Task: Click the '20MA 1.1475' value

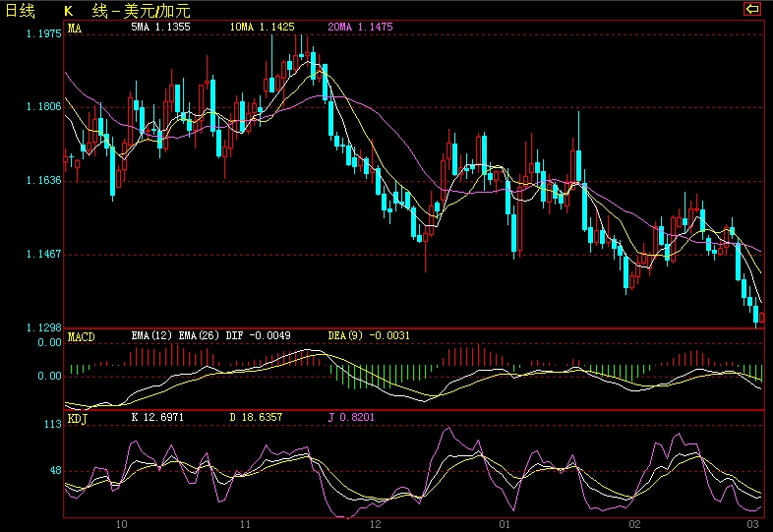Action: point(360,27)
